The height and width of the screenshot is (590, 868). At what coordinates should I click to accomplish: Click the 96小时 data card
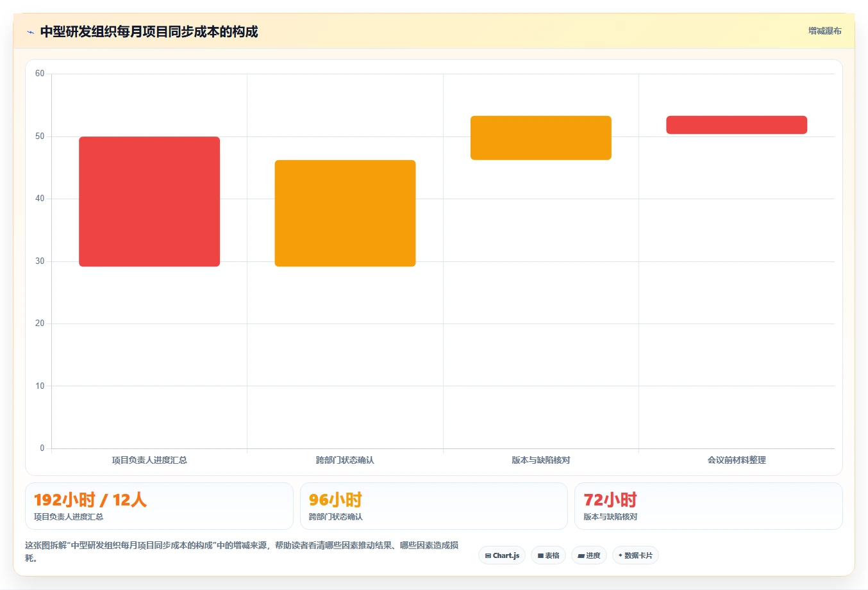click(x=434, y=506)
